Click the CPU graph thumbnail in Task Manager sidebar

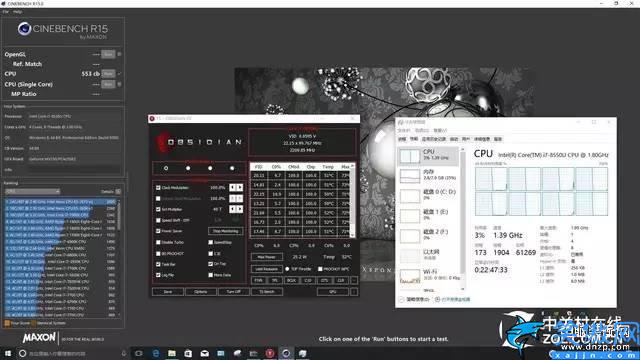[x=409, y=156]
